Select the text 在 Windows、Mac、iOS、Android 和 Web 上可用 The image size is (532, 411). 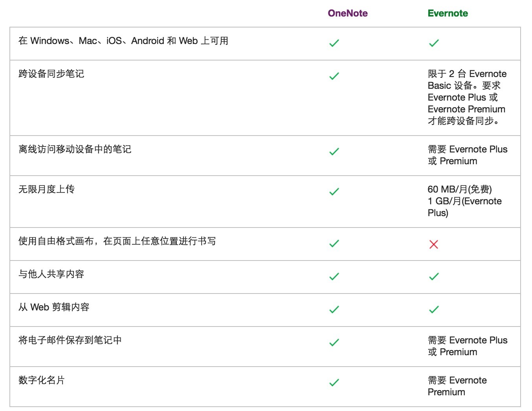click(x=123, y=41)
